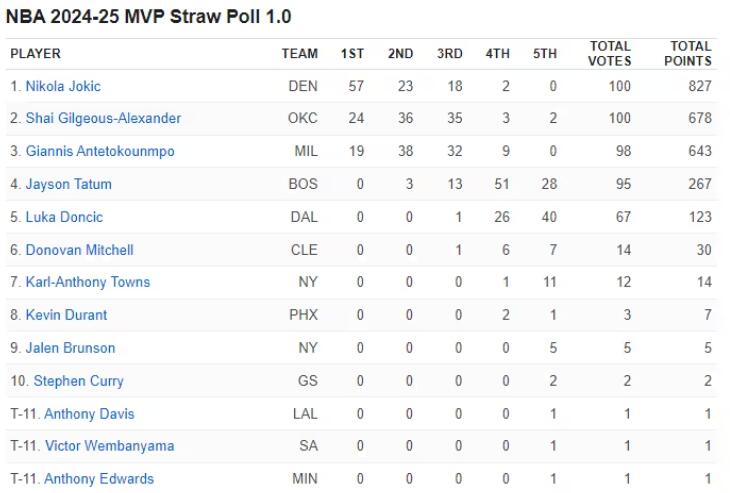Select the Jayson Tatum link
This screenshot has height=493, width=730.
pyautogui.click(x=68, y=184)
